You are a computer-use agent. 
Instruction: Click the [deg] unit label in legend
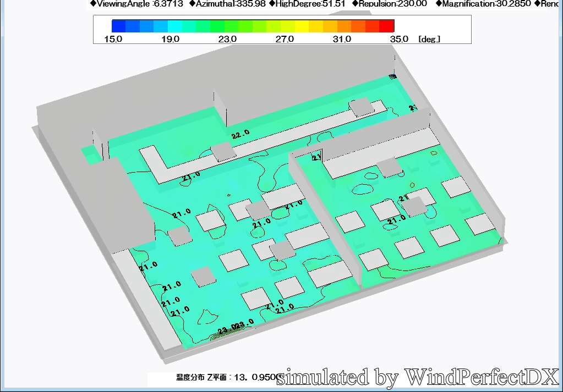[x=429, y=39]
